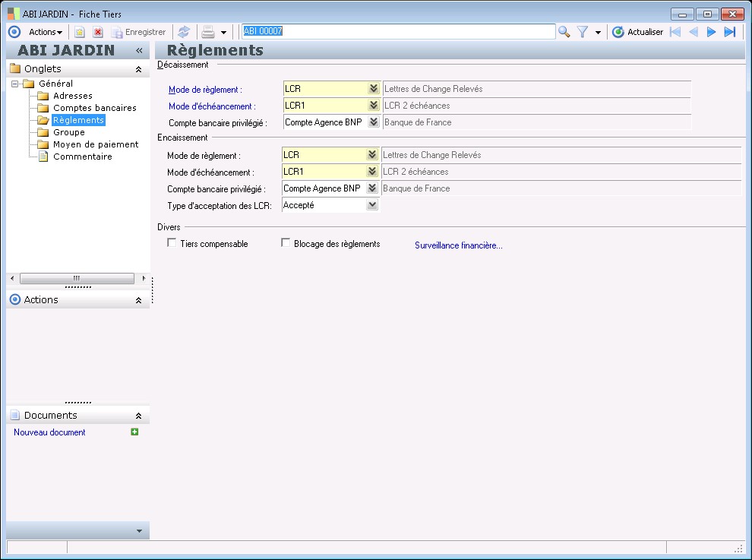Click the red delete record icon
The image size is (752, 560).
click(x=98, y=32)
